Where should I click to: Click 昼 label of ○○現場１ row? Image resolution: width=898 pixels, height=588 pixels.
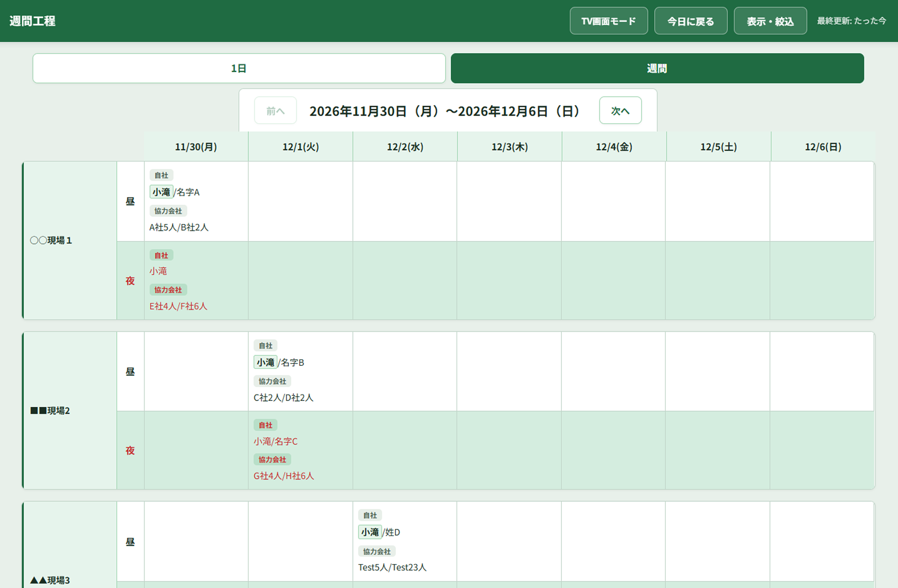point(130,201)
